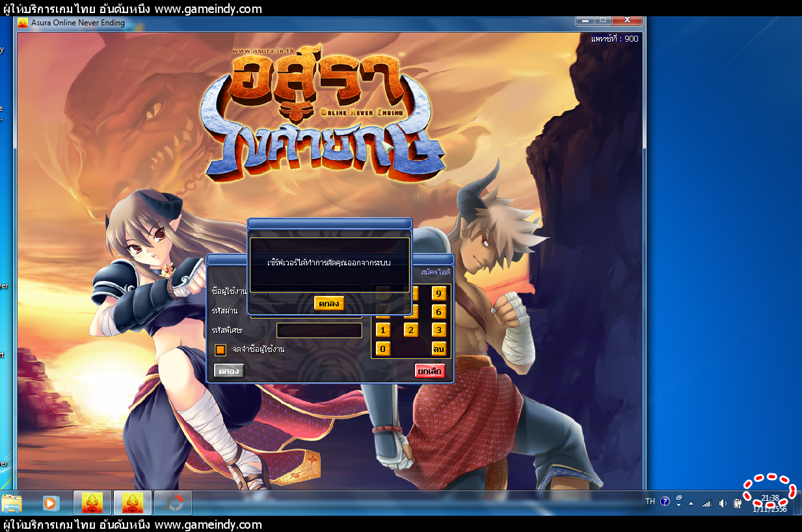Tap keypad digit 1

383,330
